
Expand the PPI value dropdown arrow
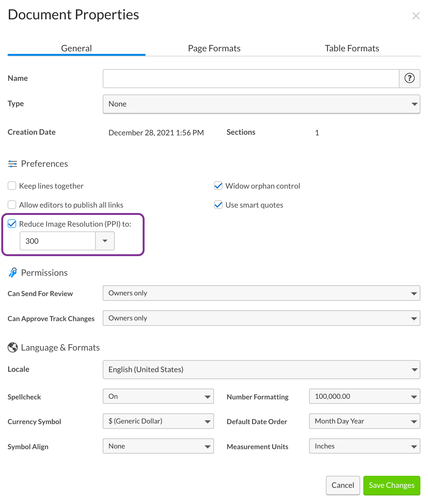click(105, 241)
